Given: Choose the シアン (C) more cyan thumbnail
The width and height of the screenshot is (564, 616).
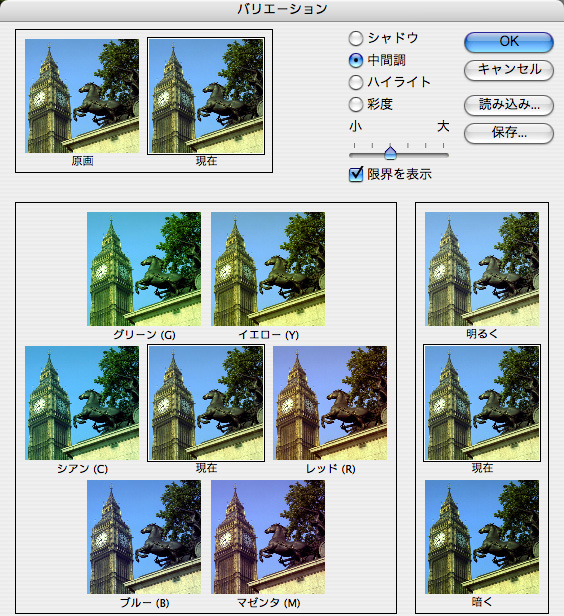Looking at the screenshot, I should click(82, 403).
